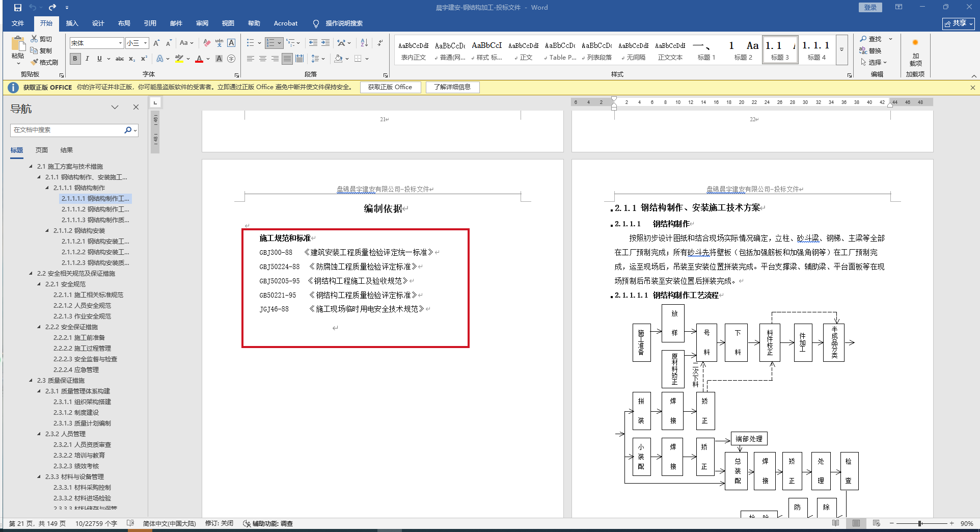Click show paragraph marks icon
The image size is (980, 532).
tap(380, 43)
